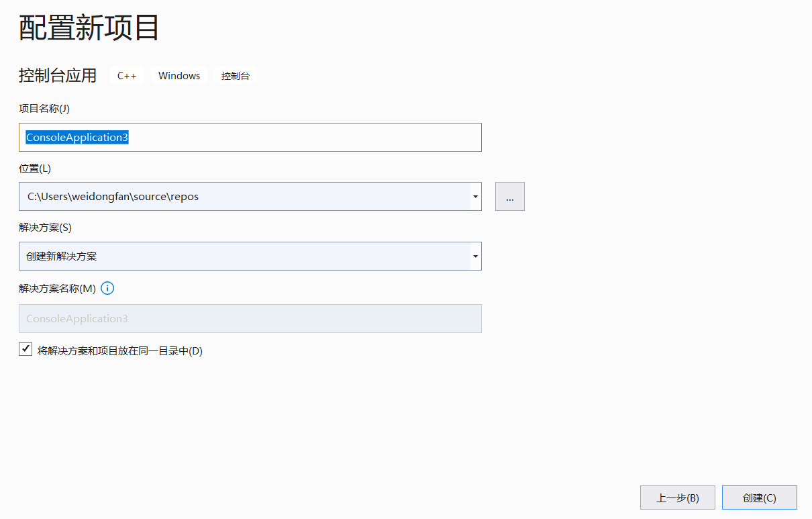Image resolution: width=812 pixels, height=519 pixels.
Task: Click the info icon beside 解决方案名称
Action: 107,289
